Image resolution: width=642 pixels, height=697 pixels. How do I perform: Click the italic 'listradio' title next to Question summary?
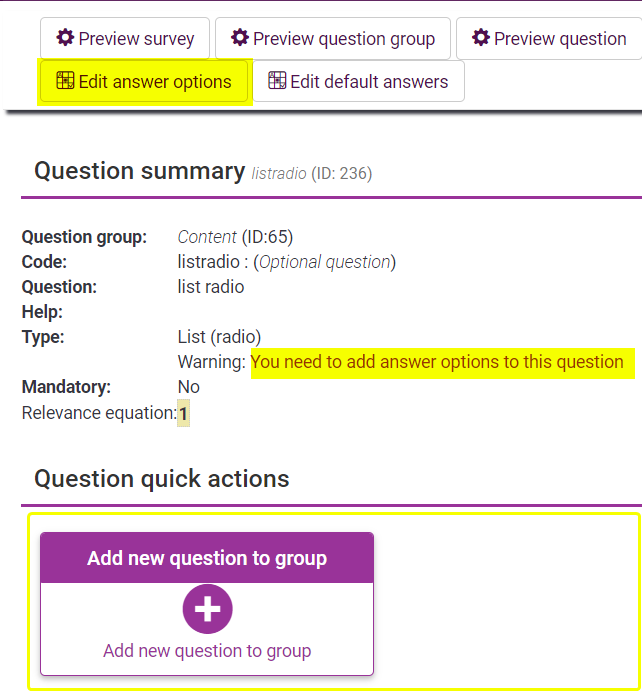(278, 173)
